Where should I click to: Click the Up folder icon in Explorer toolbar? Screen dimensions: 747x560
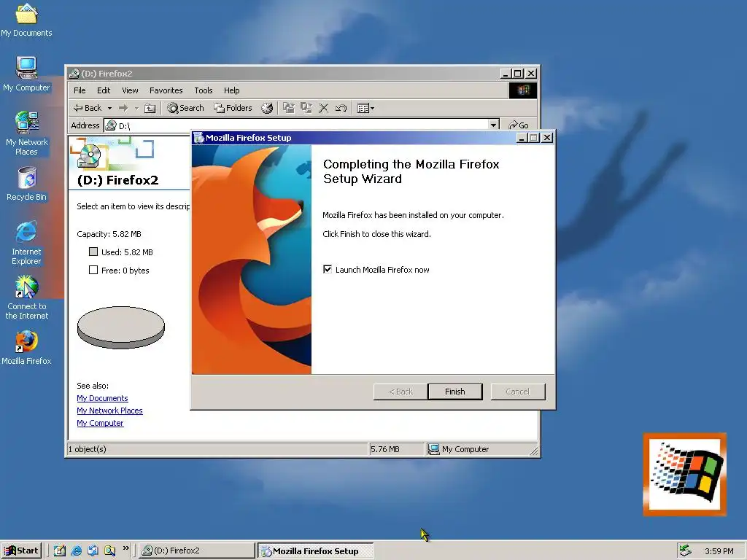pos(150,108)
